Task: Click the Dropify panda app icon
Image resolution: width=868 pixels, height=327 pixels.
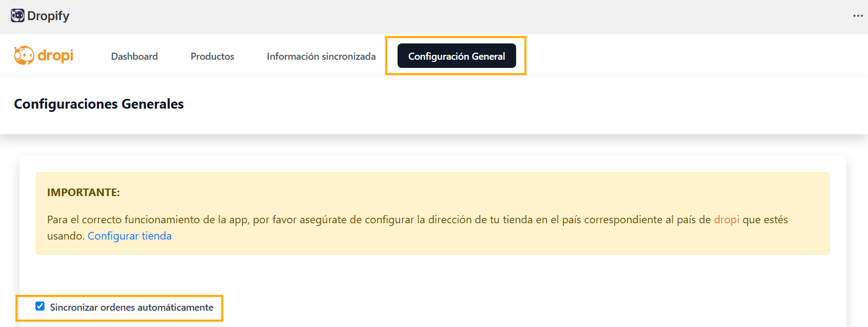Action: click(x=17, y=16)
